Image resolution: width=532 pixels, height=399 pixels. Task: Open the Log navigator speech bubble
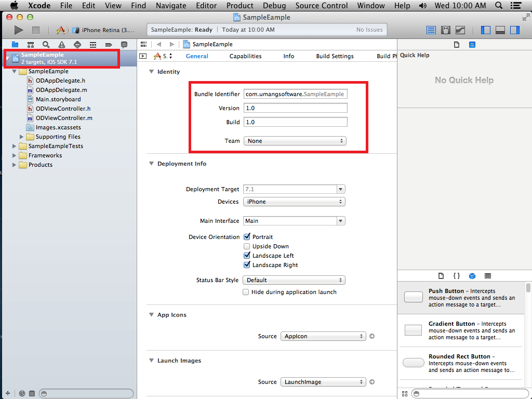tap(124, 45)
